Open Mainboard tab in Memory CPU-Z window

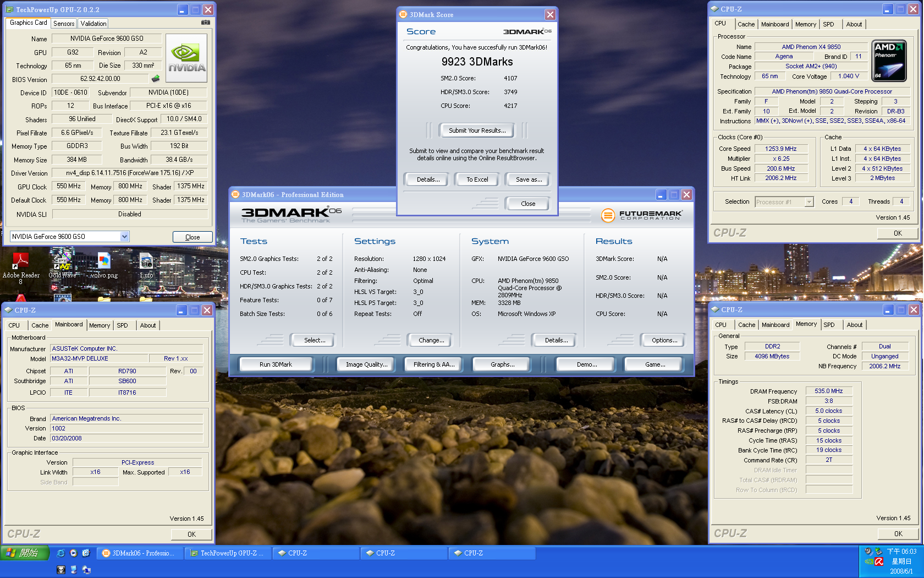point(776,325)
